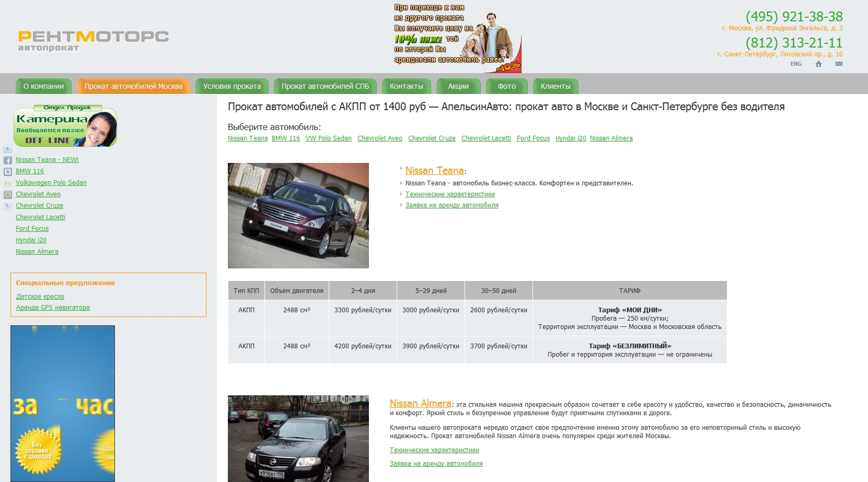Viewport: 868px width, 482px height.
Task: View the black Nissan Almera photo
Action: coord(298,439)
